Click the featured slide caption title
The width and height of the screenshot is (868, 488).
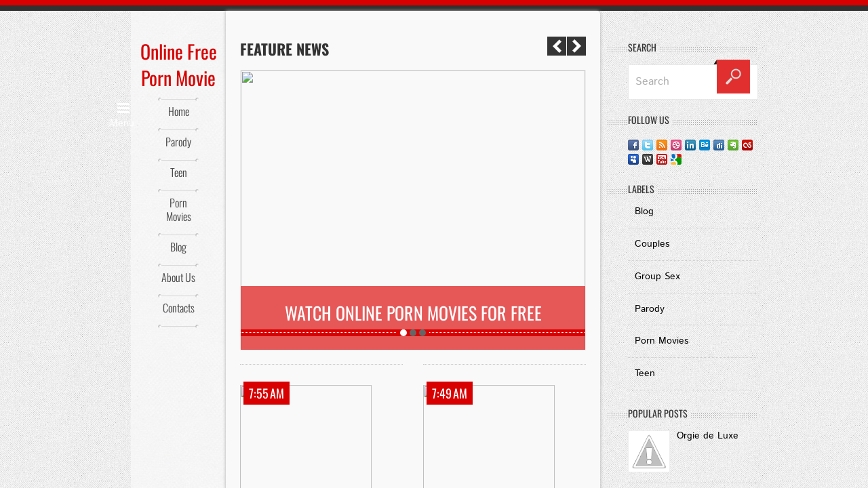point(413,314)
